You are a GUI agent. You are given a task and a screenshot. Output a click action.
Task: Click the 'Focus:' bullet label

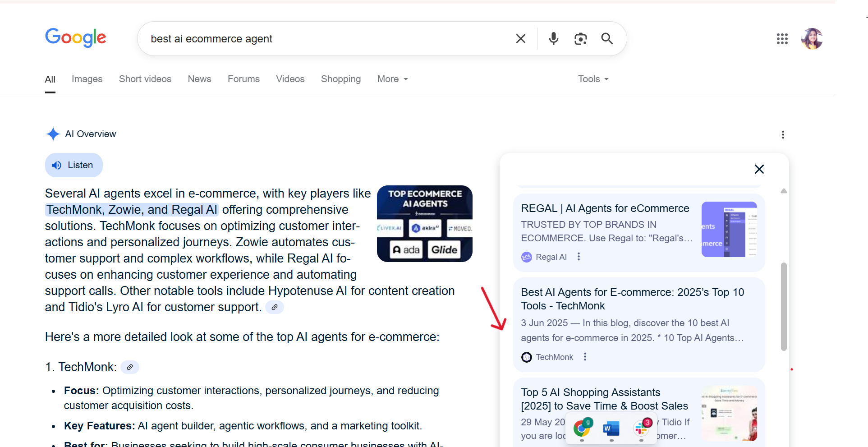[x=81, y=391]
